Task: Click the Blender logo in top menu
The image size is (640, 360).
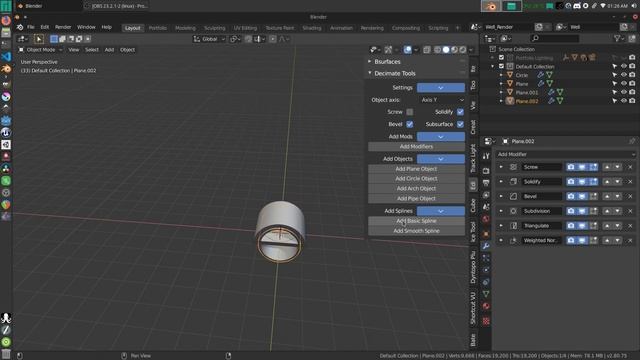Action: 20,27
